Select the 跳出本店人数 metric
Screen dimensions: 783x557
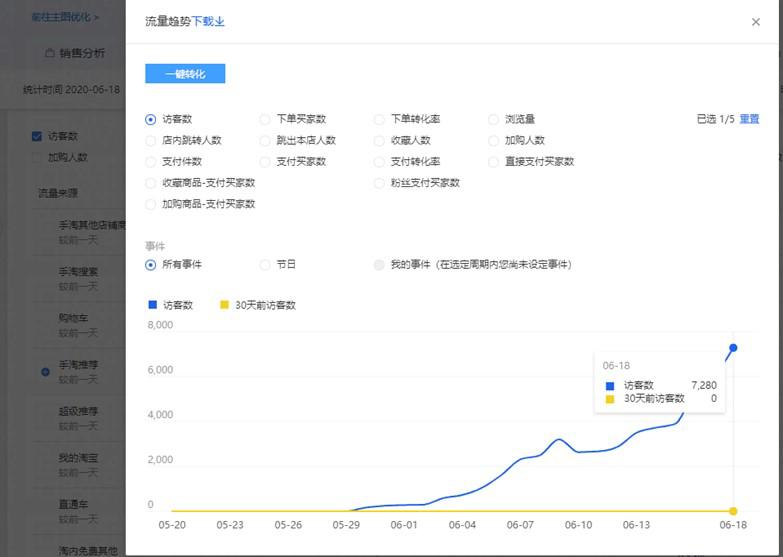[x=265, y=141]
